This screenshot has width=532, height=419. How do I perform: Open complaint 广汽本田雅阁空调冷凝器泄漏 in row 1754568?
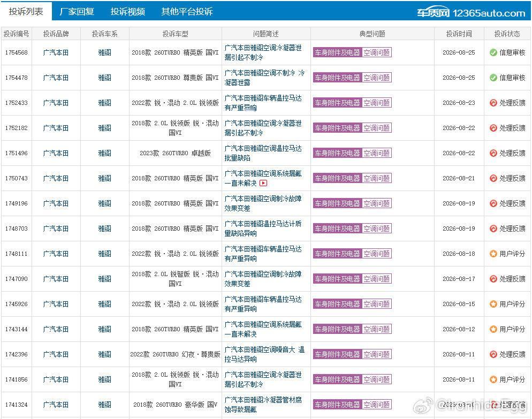coord(263,52)
